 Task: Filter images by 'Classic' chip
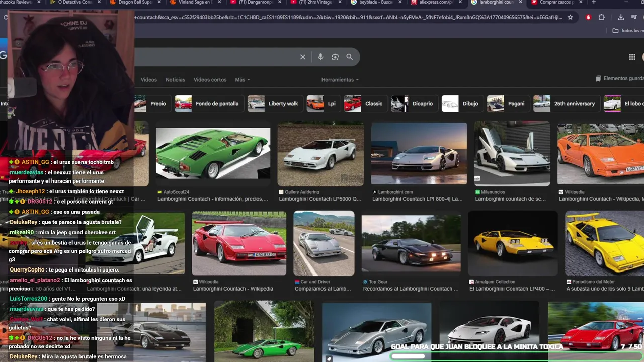click(366, 104)
